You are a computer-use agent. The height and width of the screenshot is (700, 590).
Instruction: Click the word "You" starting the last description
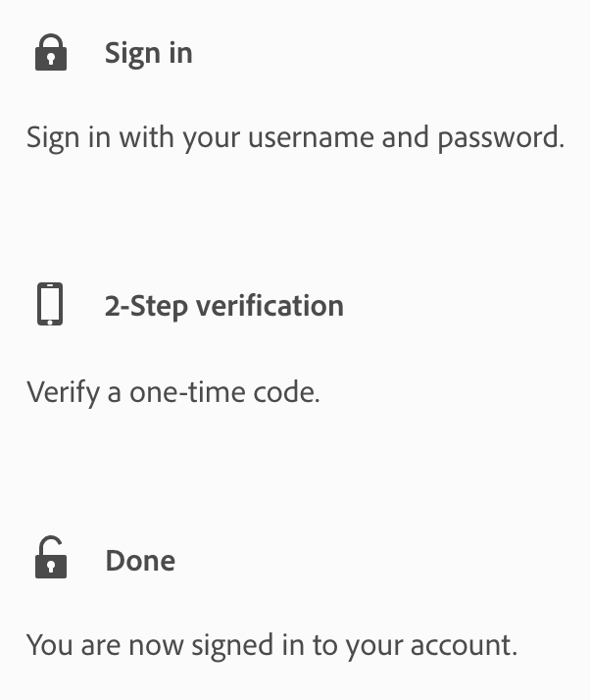point(46,645)
